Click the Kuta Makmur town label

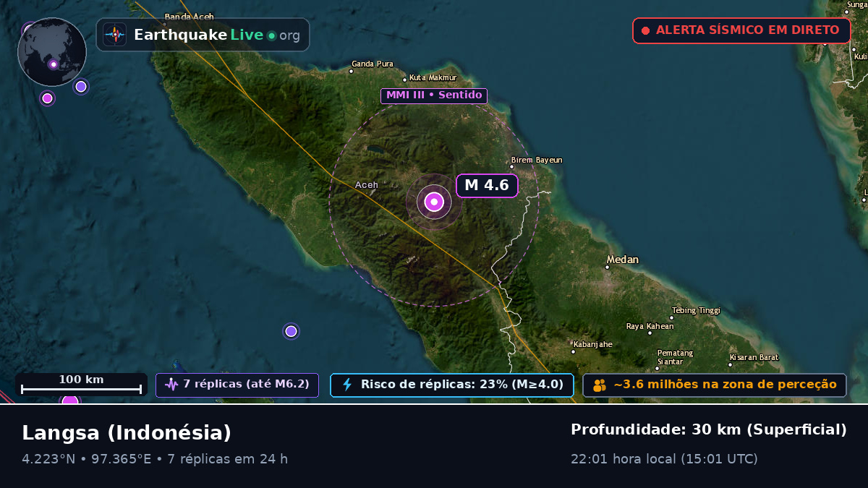(433, 77)
